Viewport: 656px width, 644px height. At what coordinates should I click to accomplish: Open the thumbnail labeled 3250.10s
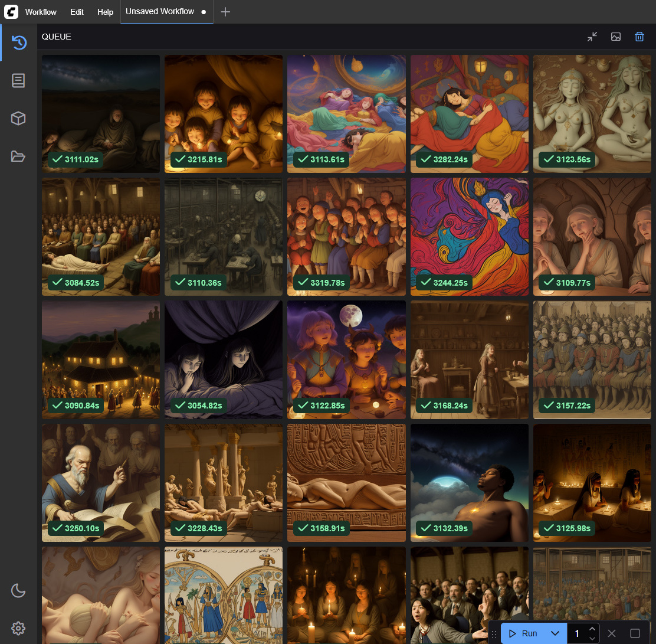click(101, 482)
